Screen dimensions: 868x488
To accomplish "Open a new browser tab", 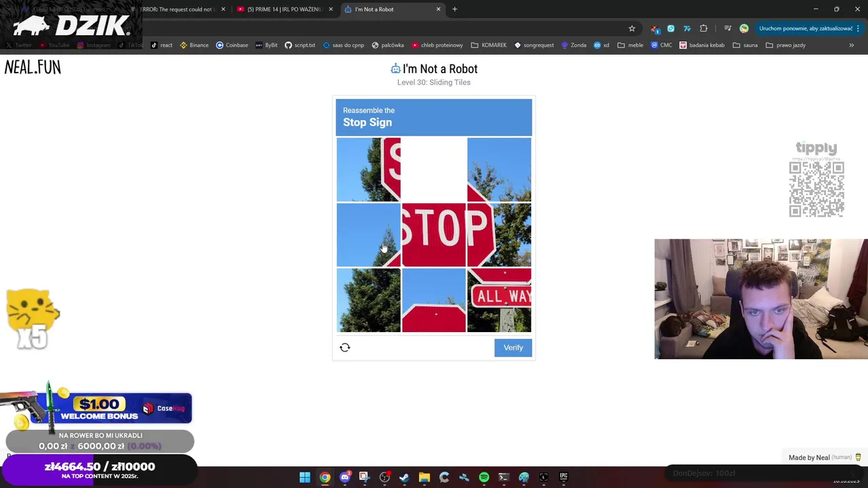I will click(454, 9).
